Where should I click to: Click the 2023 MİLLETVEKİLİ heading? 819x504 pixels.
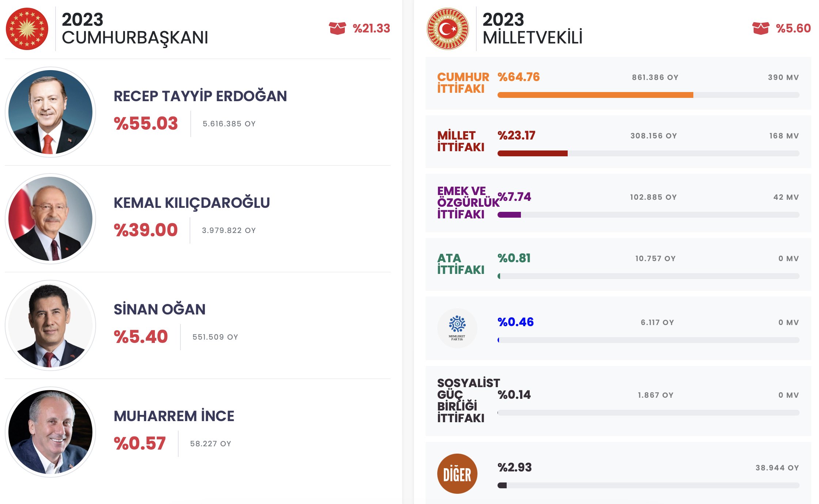click(532, 28)
